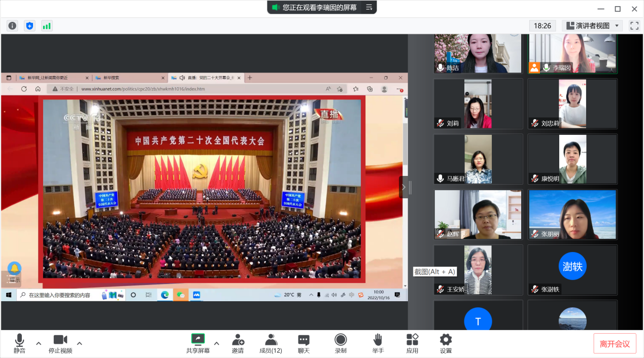Toggle 停止视频 camera off
Viewport: 644px width, 358px height.
coord(60,343)
